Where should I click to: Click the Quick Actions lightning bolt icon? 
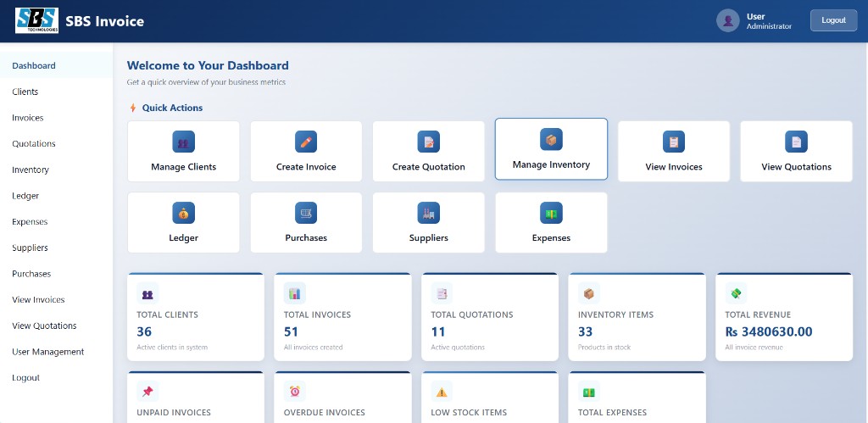[x=133, y=108]
